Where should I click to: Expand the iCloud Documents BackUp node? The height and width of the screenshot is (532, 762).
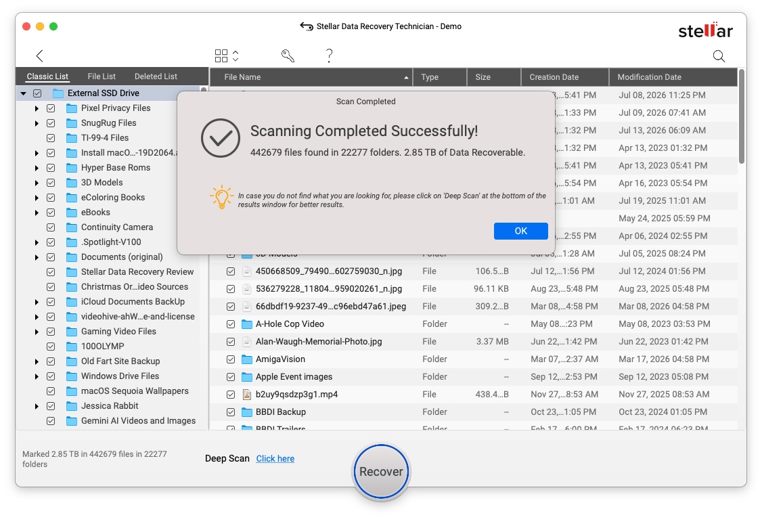click(37, 302)
